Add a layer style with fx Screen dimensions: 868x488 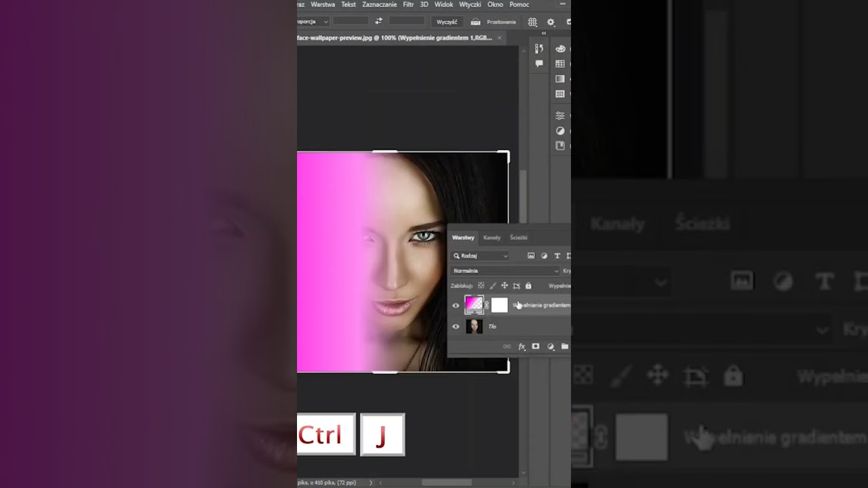[x=521, y=346]
